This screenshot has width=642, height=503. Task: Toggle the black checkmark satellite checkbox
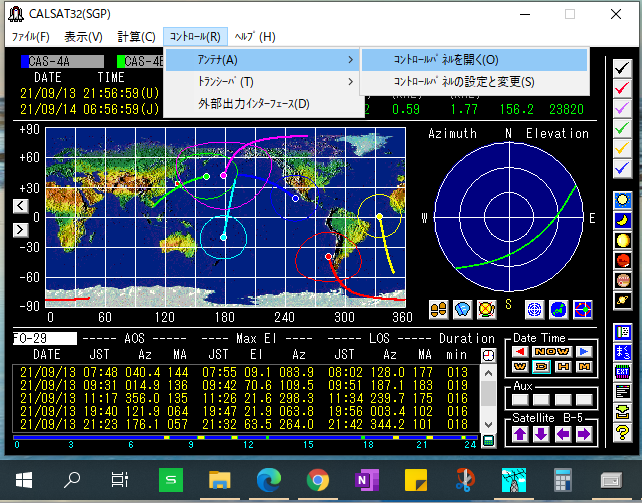(x=622, y=70)
